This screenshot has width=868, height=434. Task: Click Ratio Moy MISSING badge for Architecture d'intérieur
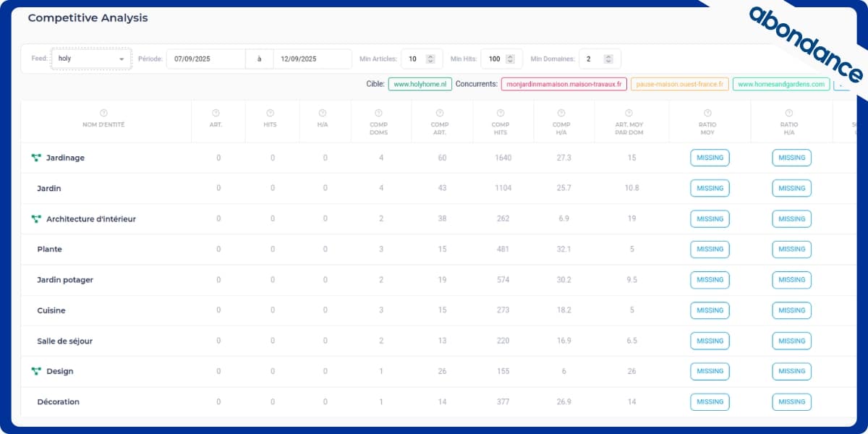pos(710,218)
